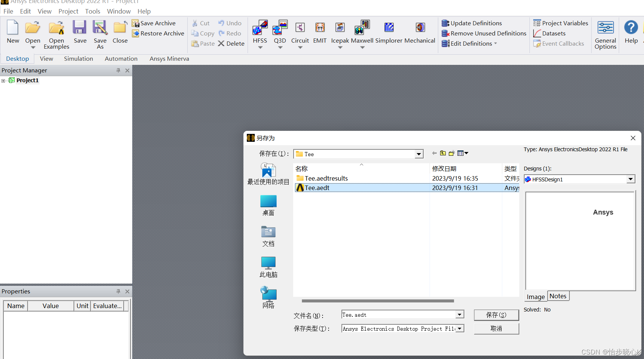The height and width of the screenshot is (359, 644).
Task: Create new folder icon in dialog
Action: click(451, 153)
